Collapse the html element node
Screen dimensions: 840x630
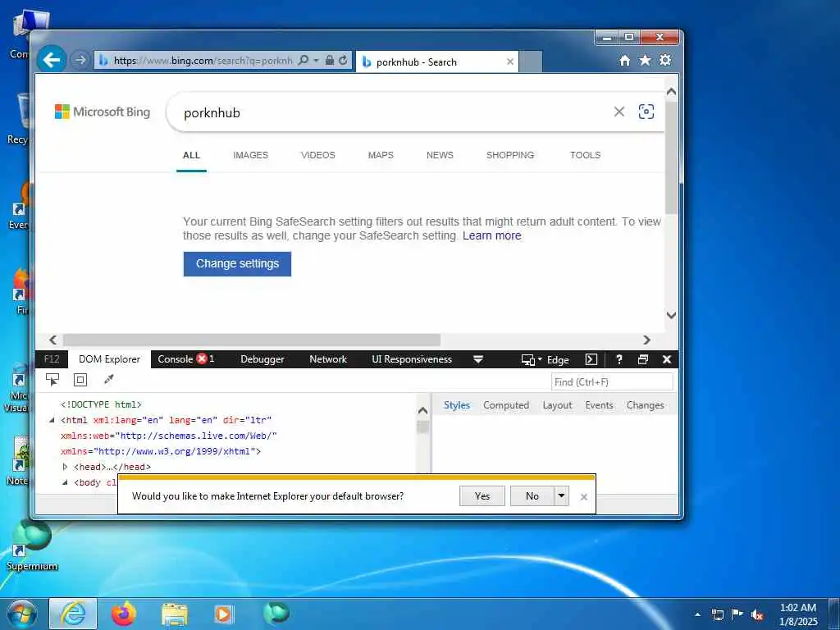[x=52, y=420]
